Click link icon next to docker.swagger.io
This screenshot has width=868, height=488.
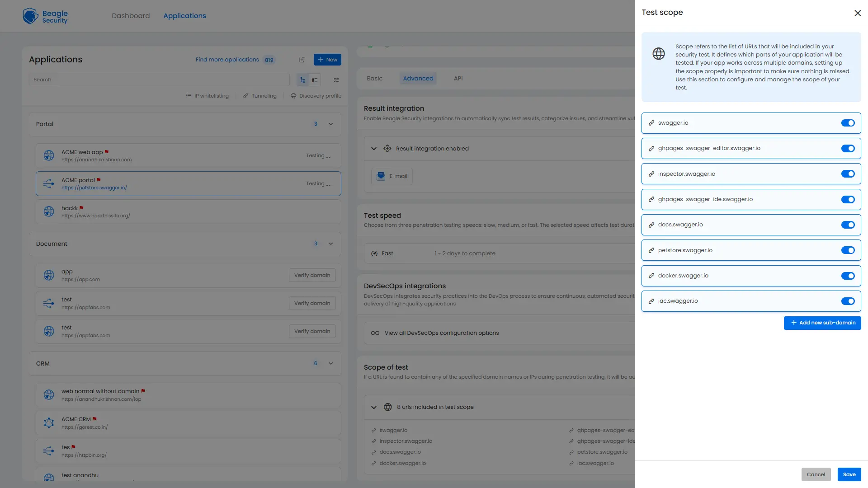click(x=651, y=276)
